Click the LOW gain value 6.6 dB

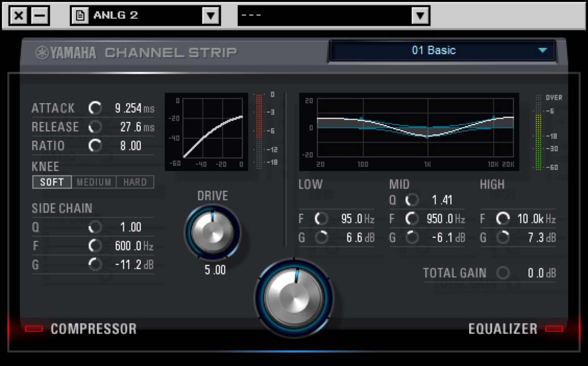[x=360, y=238]
